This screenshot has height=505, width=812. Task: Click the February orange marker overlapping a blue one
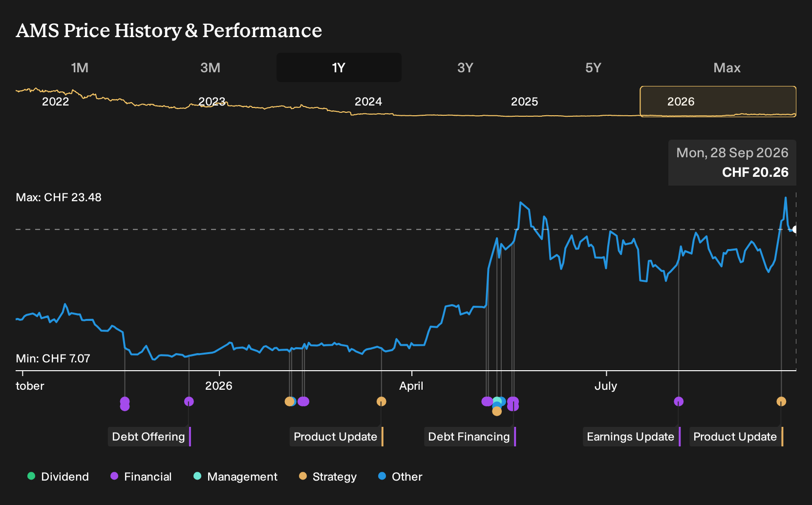click(289, 401)
